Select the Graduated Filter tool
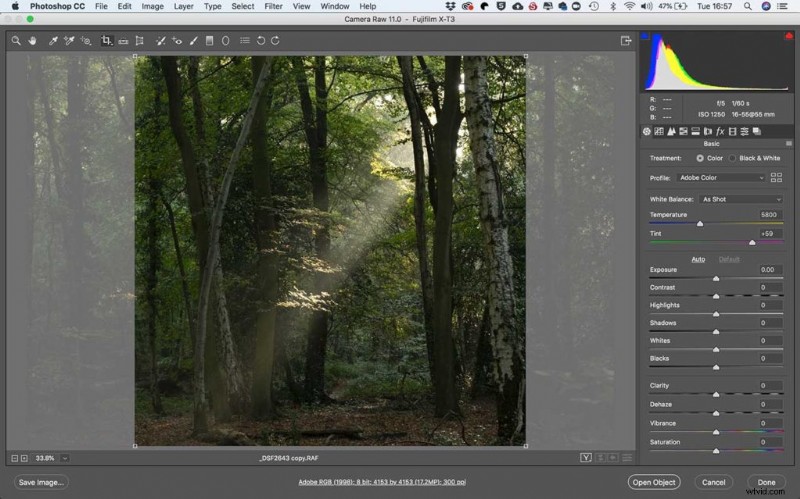This screenshot has height=499, width=800. [209, 41]
